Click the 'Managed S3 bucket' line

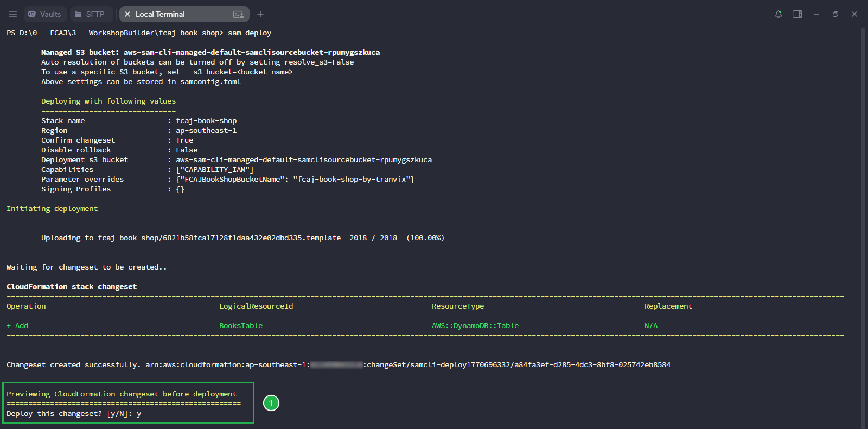coord(210,53)
